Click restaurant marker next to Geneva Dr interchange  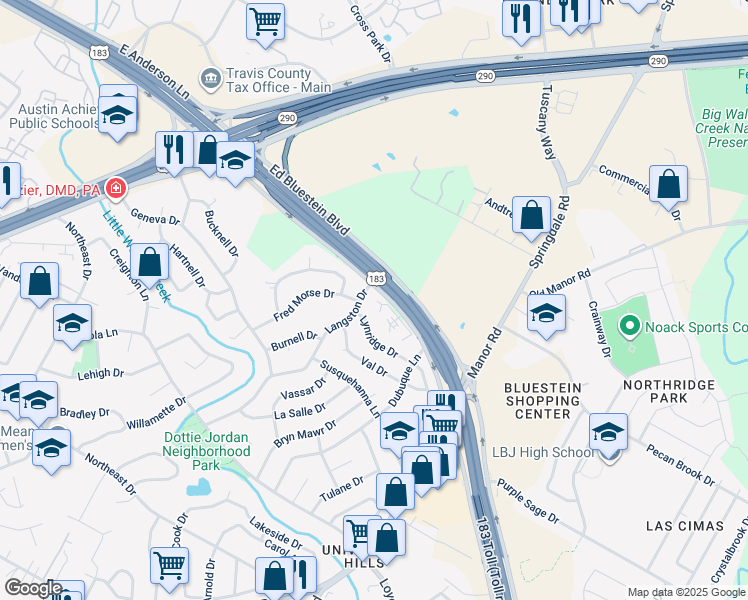click(x=174, y=151)
